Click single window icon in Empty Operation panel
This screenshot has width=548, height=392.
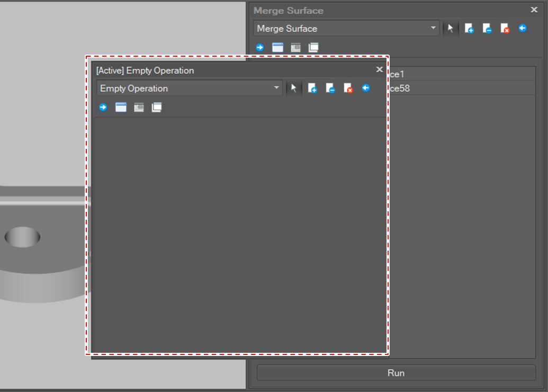coord(121,108)
